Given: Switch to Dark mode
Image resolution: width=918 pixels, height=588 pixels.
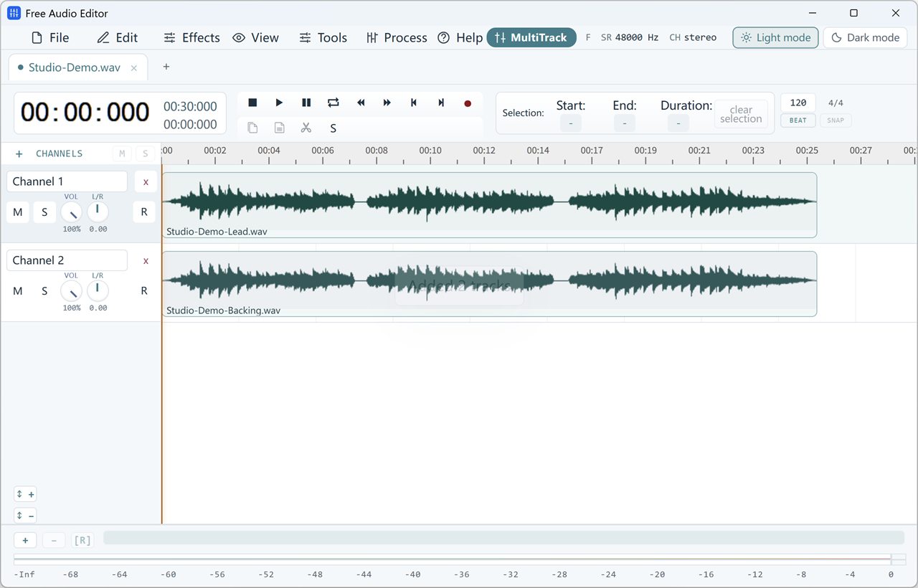Looking at the screenshot, I should click(x=865, y=38).
